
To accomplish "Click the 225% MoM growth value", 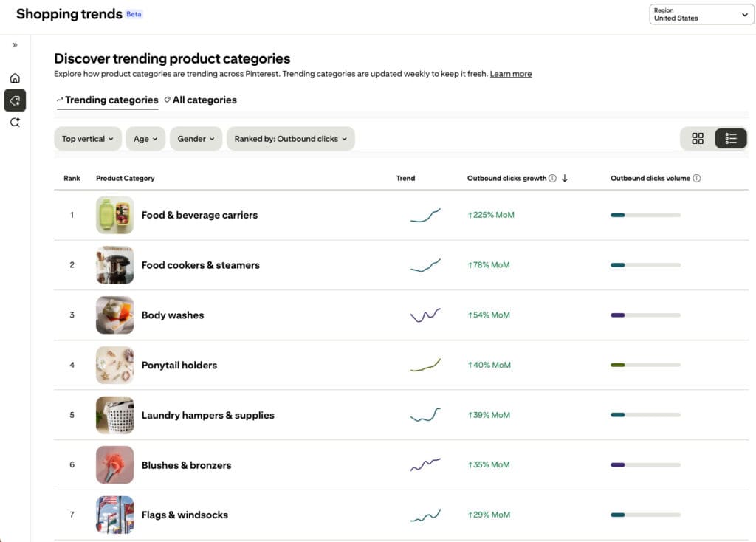I will click(491, 215).
